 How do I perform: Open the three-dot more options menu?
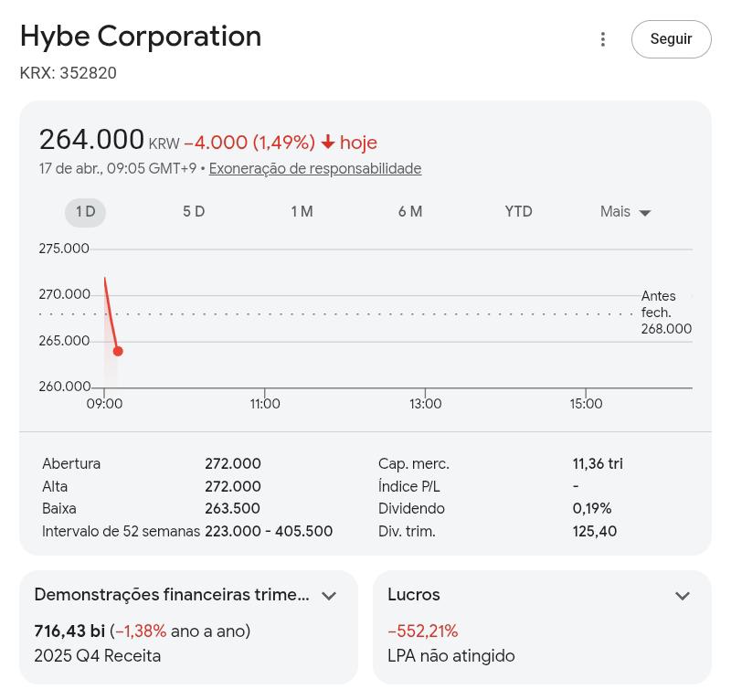pos(602,39)
